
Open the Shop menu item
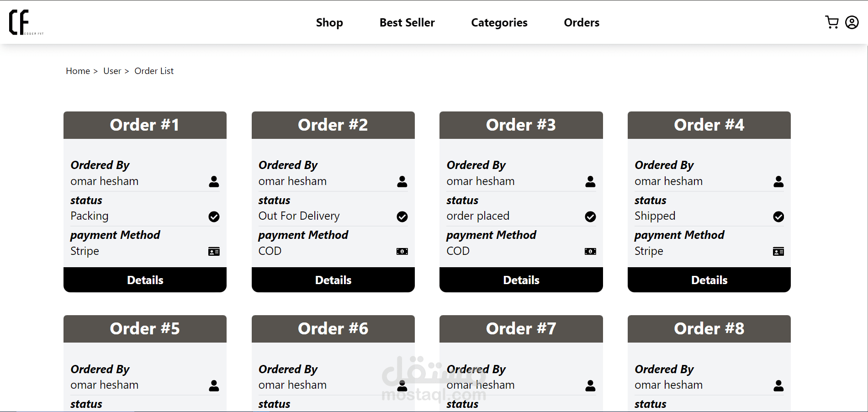click(x=329, y=22)
